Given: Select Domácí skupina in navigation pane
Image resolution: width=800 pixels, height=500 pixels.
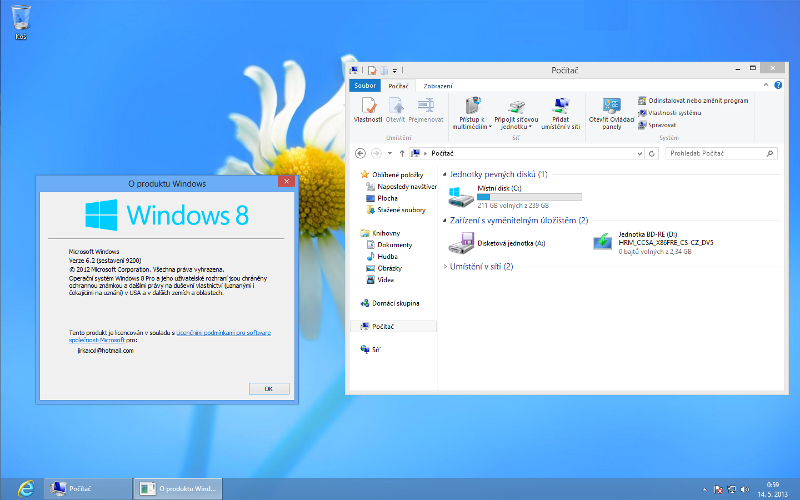Looking at the screenshot, I should tap(395, 303).
